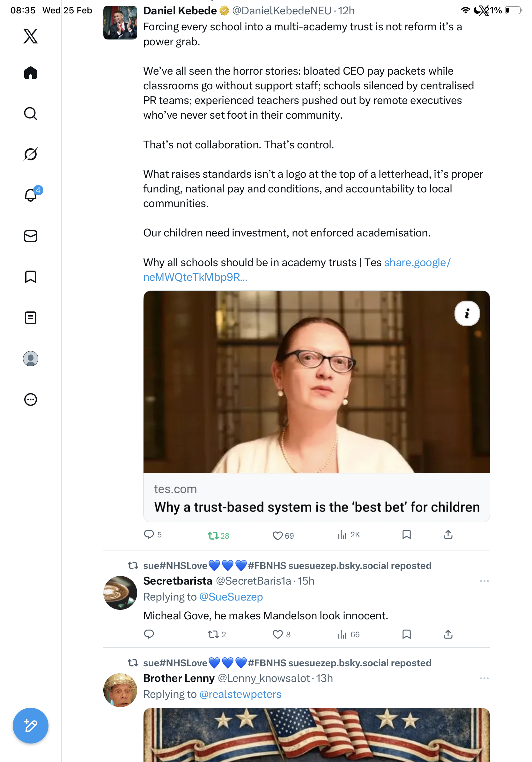This screenshot has width=532, height=762.
Task: Open Profile icon in sidebar
Action: (31, 359)
